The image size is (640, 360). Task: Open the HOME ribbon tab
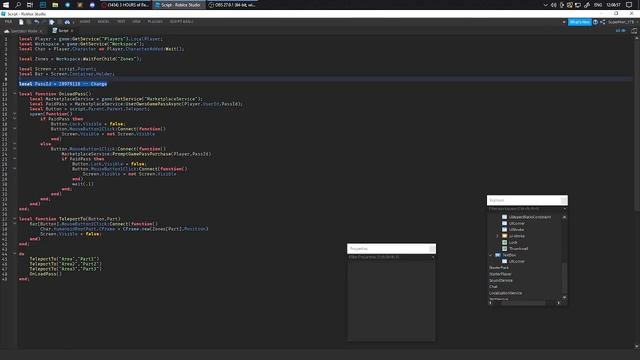[85, 22]
